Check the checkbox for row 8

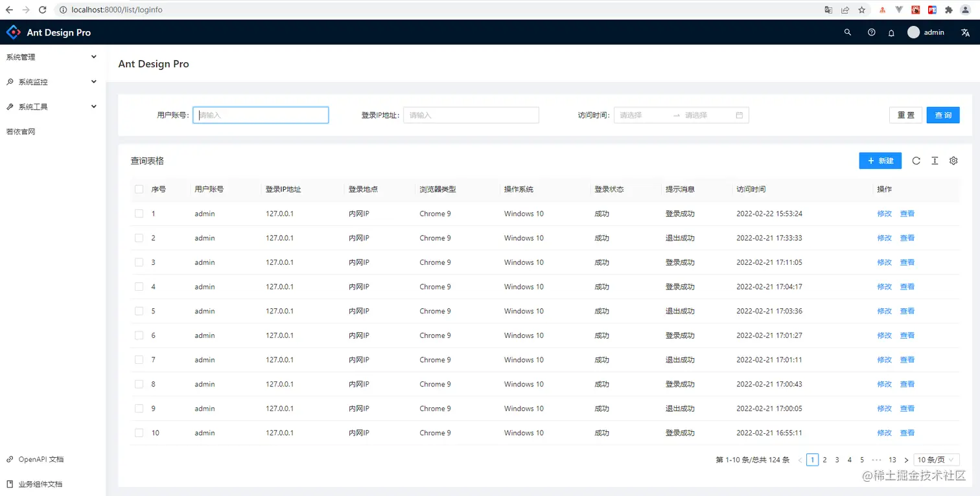tap(139, 384)
